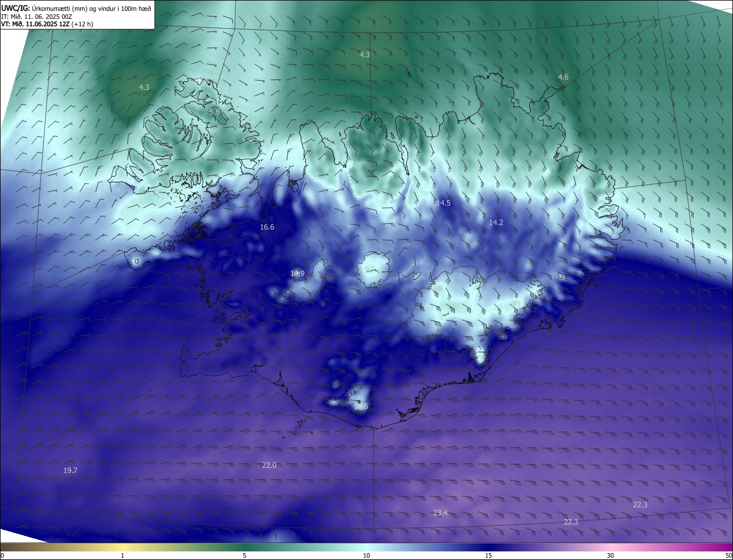
Task: Click the 16.6 precipitable water value
Action: 267,227
